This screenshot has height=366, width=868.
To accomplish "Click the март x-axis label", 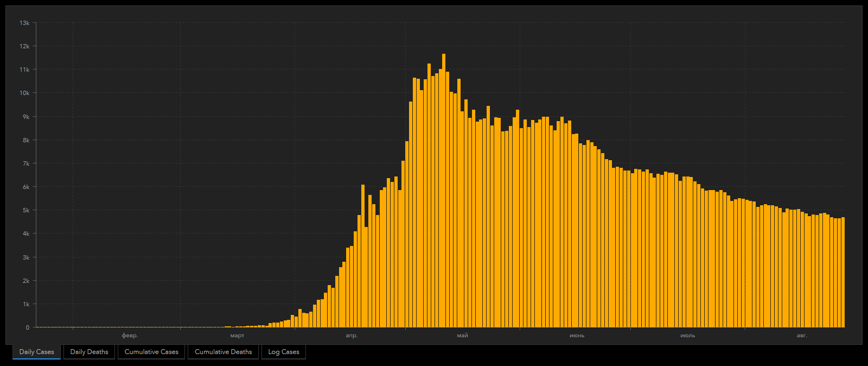I will [238, 336].
